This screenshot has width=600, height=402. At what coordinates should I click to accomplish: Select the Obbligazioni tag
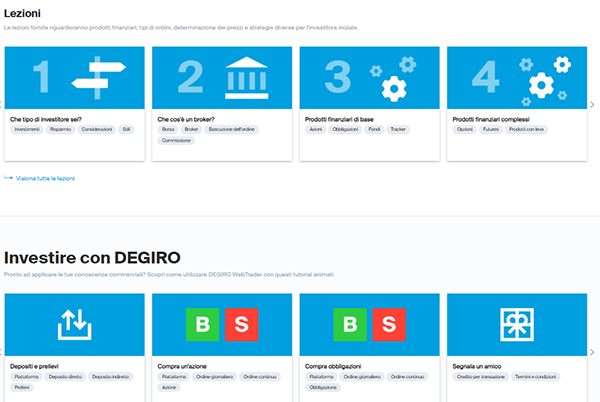click(345, 129)
